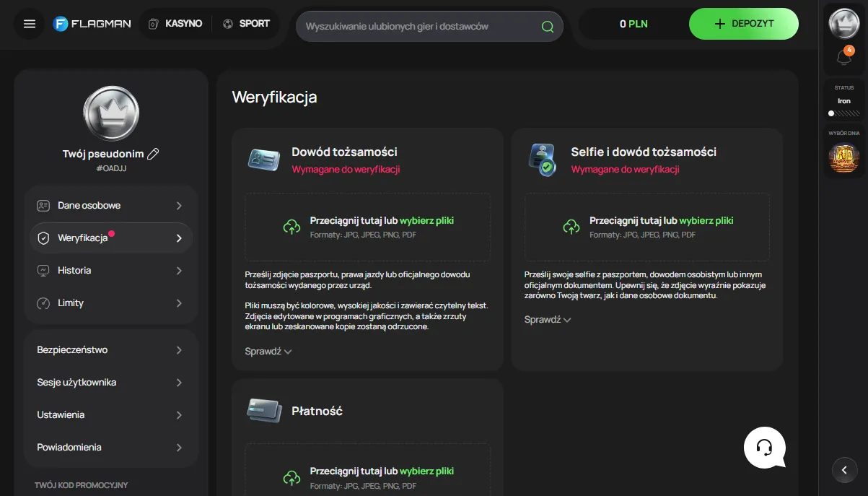Click the Weryfikacja page heading
The image size is (868, 496).
(x=274, y=97)
